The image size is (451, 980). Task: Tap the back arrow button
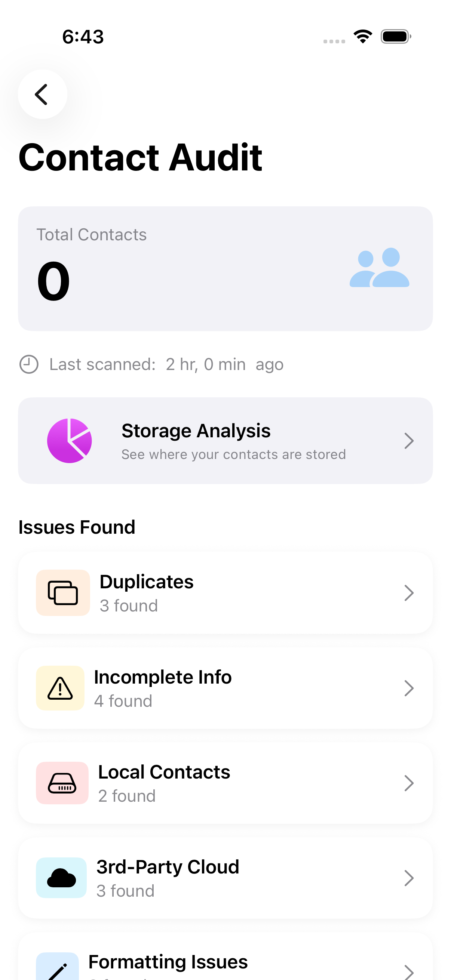click(x=42, y=94)
